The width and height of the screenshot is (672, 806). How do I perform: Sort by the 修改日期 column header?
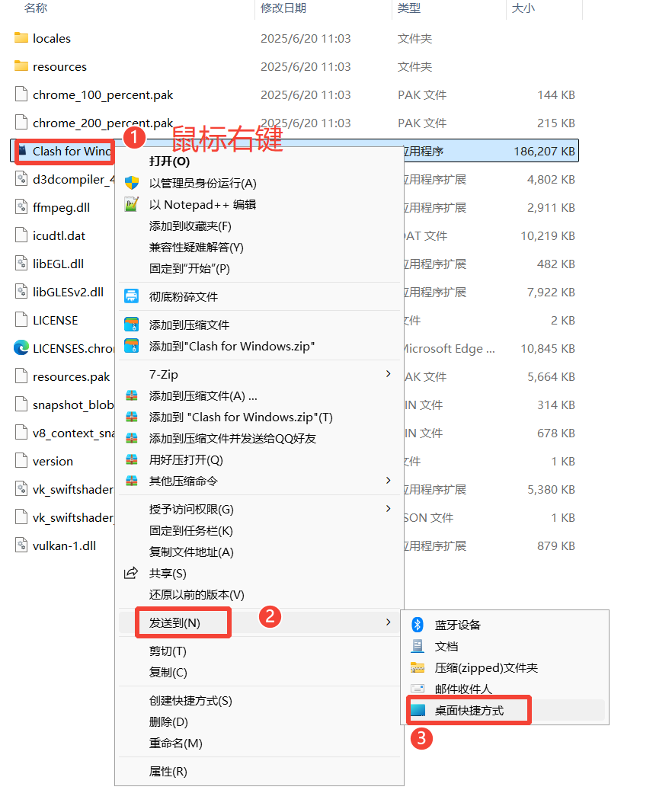pyautogui.click(x=283, y=8)
